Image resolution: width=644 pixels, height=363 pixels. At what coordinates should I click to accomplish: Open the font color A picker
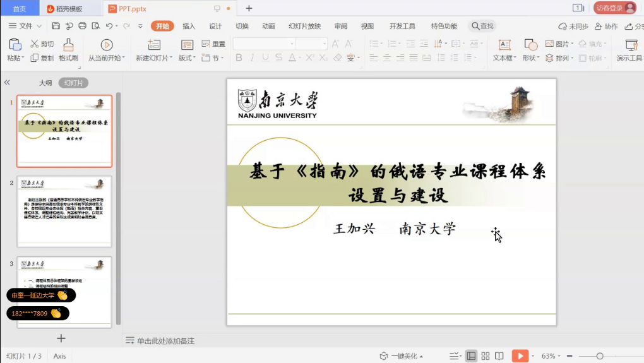pos(292,58)
